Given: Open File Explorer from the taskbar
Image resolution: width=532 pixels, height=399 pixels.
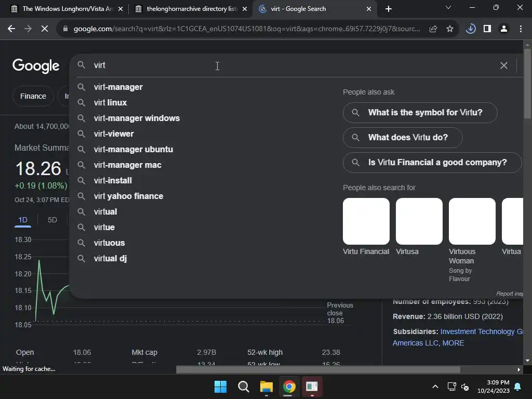Looking at the screenshot, I should tap(267, 387).
